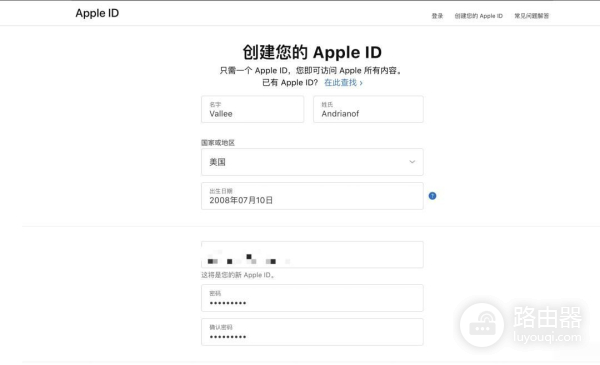Click the 登录 sign-in link in header
Screen dimensions: 600x365
click(x=437, y=16)
